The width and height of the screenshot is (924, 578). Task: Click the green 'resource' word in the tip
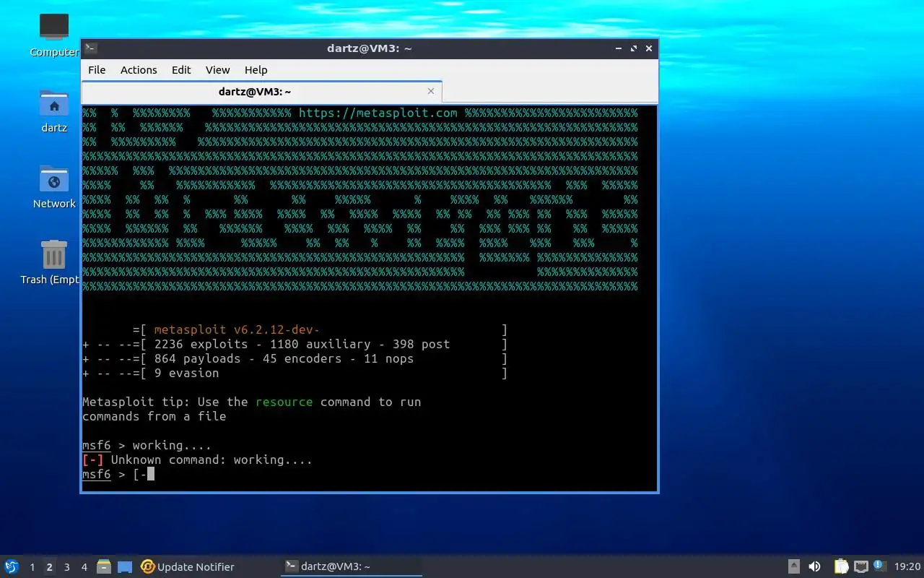[x=284, y=402]
